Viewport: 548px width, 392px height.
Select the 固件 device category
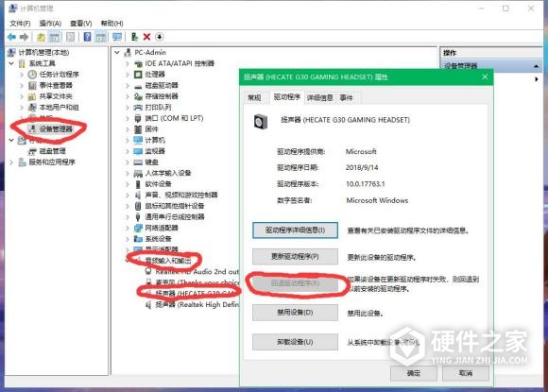(x=152, y=129)
